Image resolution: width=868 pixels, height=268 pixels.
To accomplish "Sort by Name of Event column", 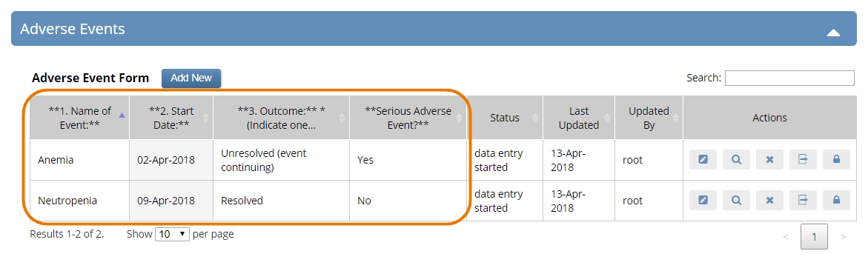I will pyautogui.click(x=79, y=118).
